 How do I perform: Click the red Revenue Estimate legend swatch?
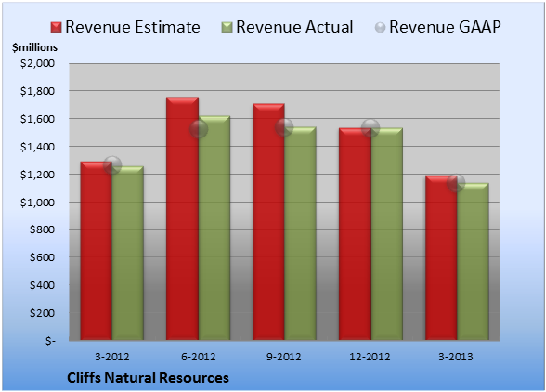tap(56, 27)
